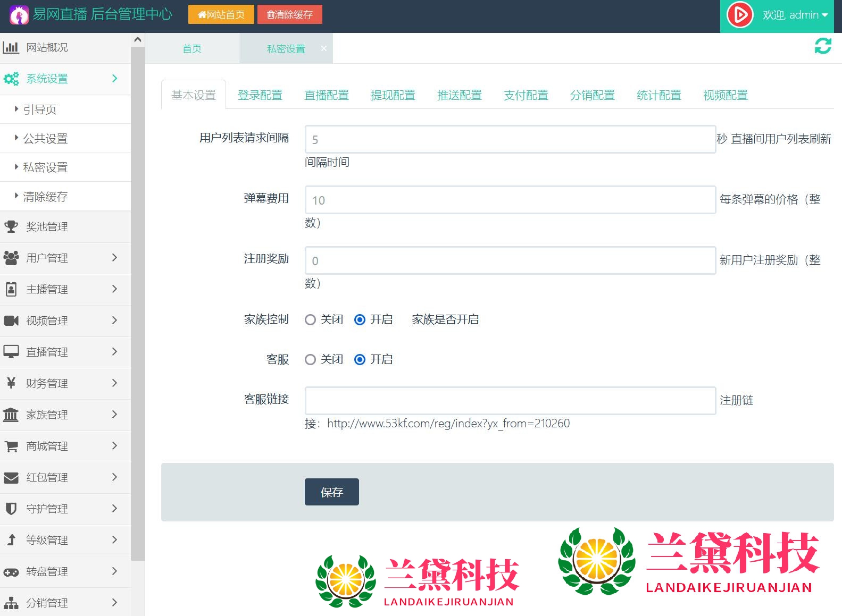The image size is (842, 616).
Task: Click the shopping cart icon for 商城管理
Action: click(x=11, y=446)
